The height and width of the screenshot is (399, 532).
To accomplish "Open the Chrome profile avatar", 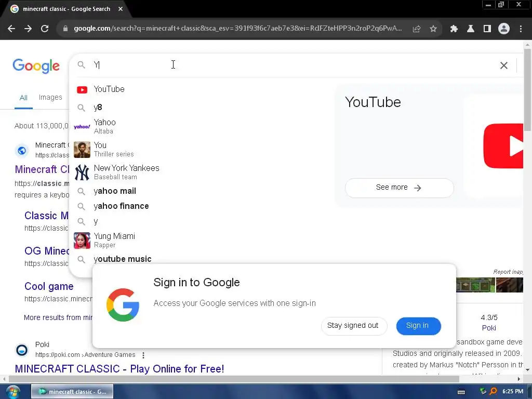I will point(504,29).
